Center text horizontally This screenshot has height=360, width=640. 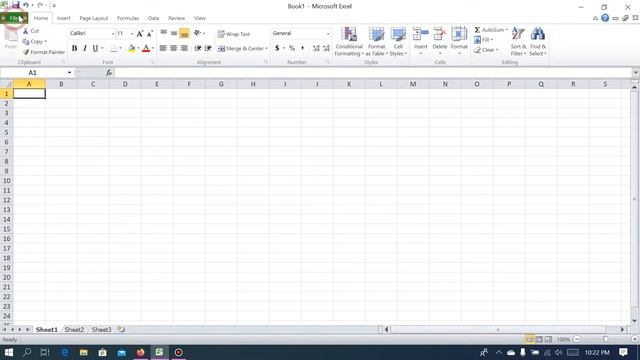pos(174,49)
